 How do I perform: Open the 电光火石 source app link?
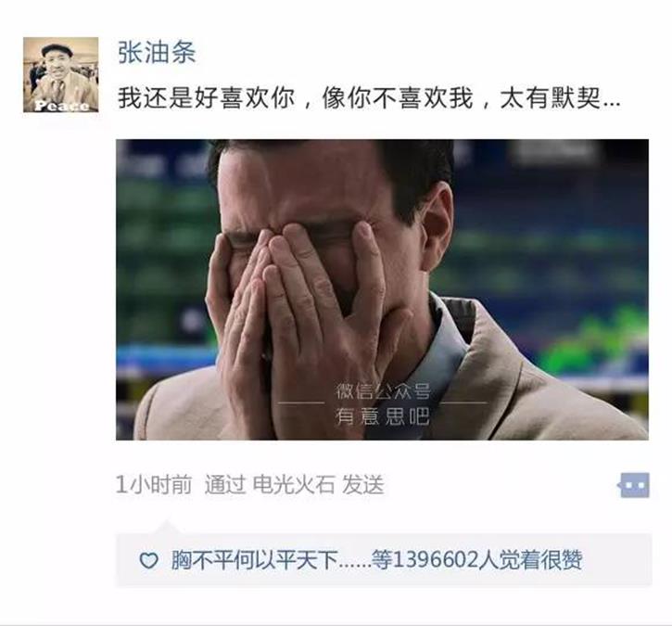(x=294, y=485)
